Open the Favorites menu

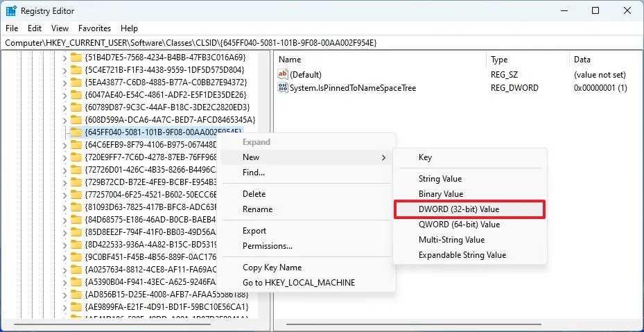point(95,28)
